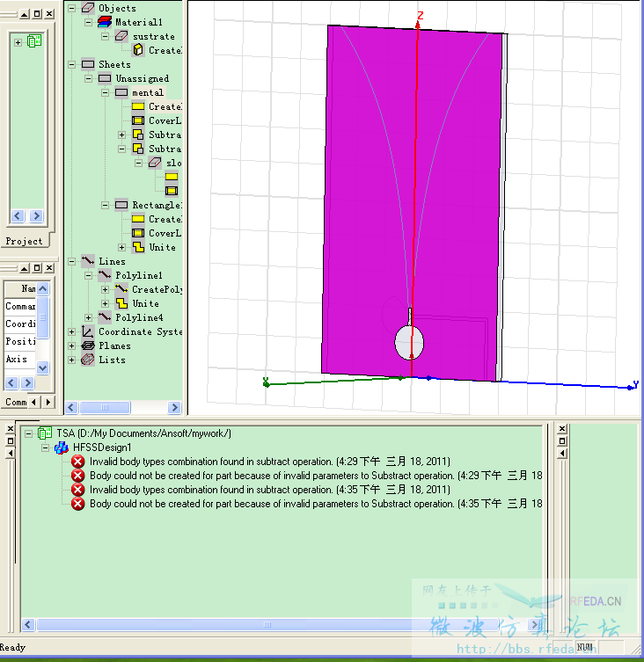This screenshot has width=644, height=662.
Task: Expand the Lists node
Action: pyautogui.click(x=72, y=360)
